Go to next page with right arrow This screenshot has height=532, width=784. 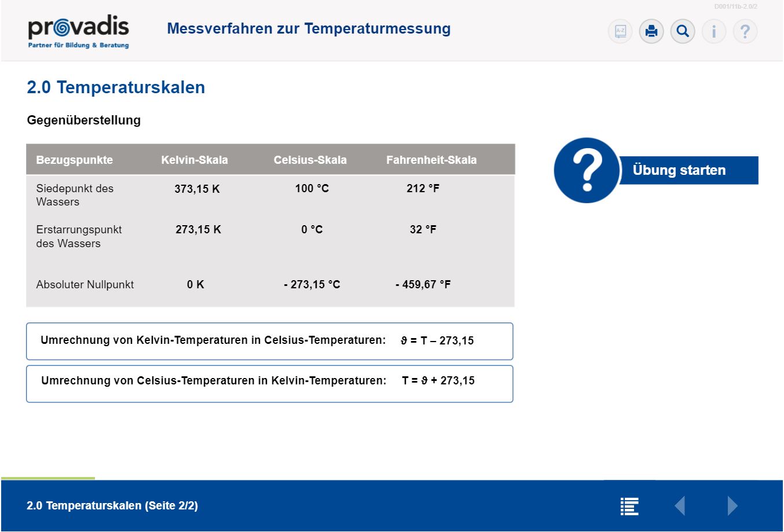pyautogui.click(x=732, y=506)
